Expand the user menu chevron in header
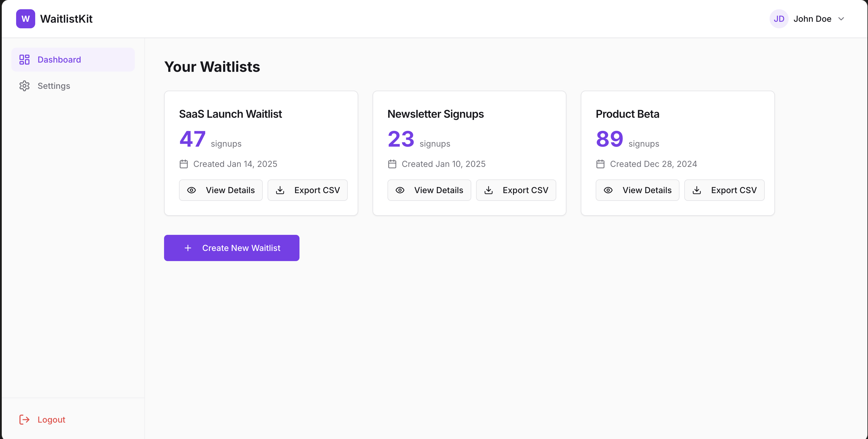The height and width of the screenshot is (439, 868). click(842, 19)
